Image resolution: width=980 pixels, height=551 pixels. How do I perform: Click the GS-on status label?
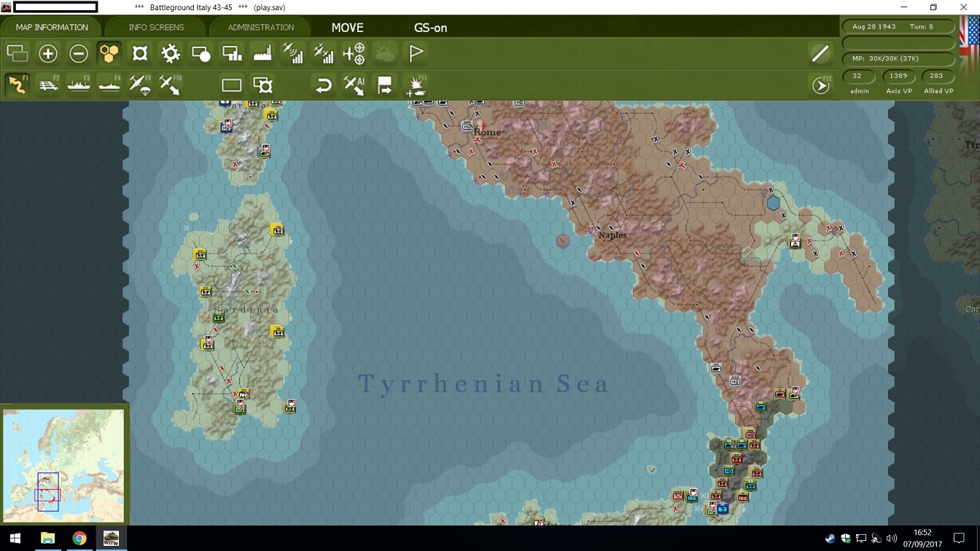[430, 28]
